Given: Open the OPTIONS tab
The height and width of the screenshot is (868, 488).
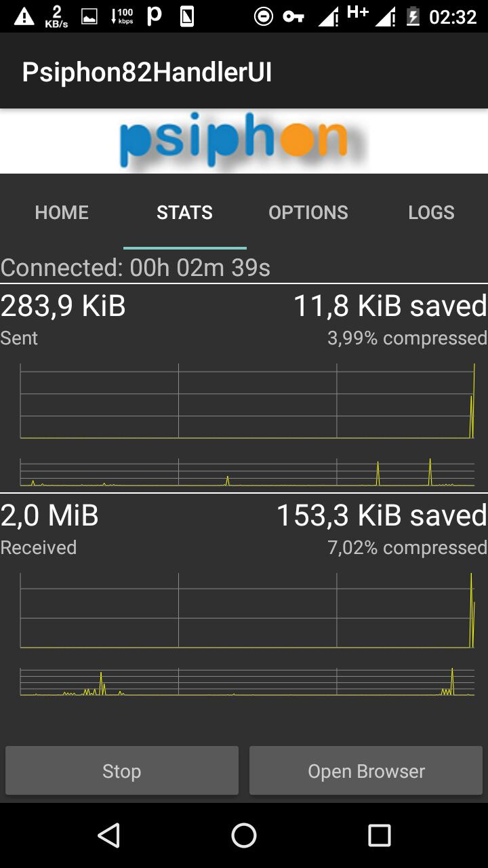Looking at the screenshot, I should click(308, 212).
